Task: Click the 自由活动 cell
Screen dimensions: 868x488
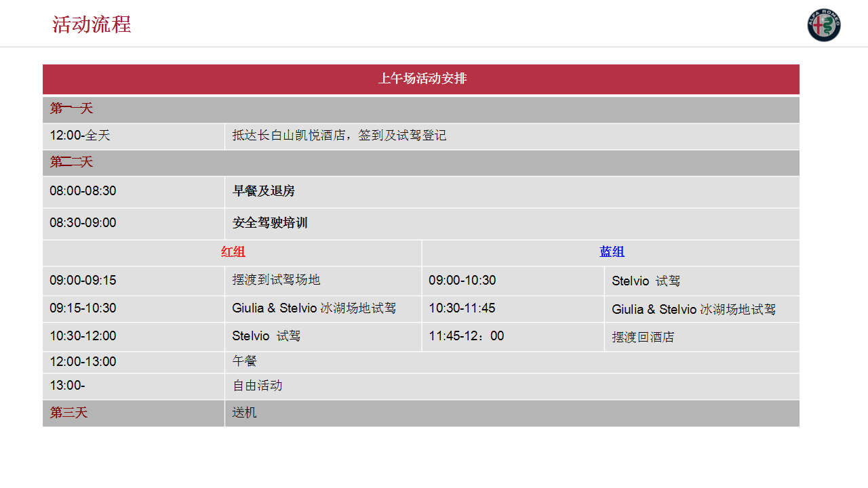Action: [x=512, y=386]
